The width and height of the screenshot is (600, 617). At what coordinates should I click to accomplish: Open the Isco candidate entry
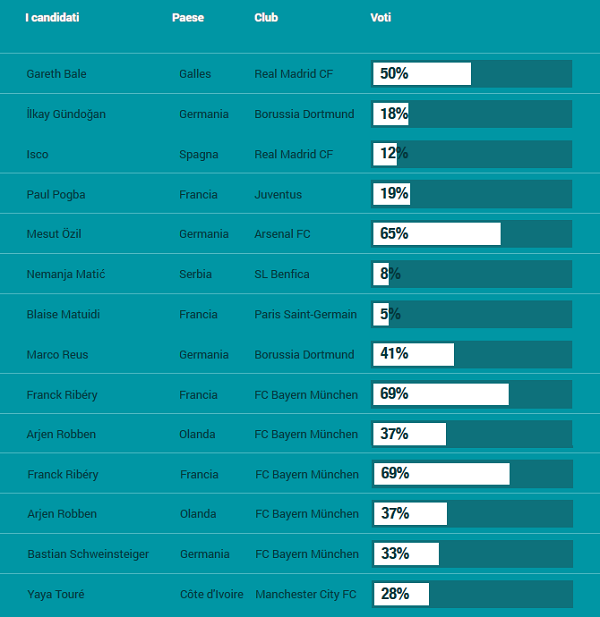(x=37, y=154)
